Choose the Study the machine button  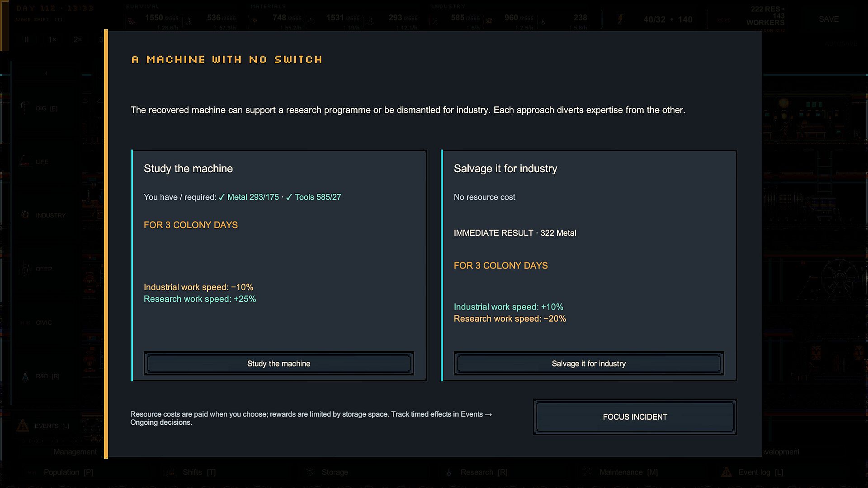tap(278, 363)
